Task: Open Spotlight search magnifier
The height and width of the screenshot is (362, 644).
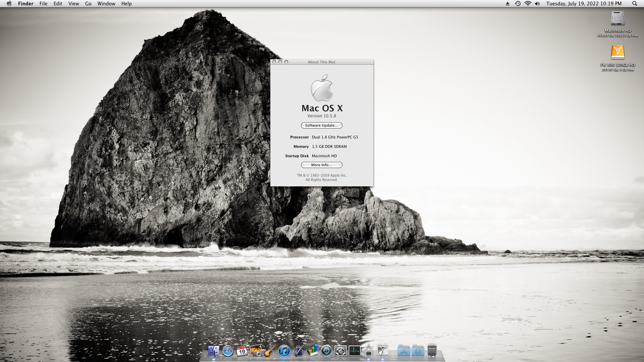Action: click(635, 4)
